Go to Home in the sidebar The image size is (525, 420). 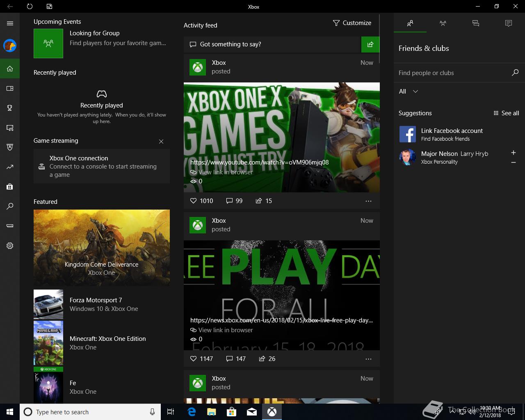[10, 68]
